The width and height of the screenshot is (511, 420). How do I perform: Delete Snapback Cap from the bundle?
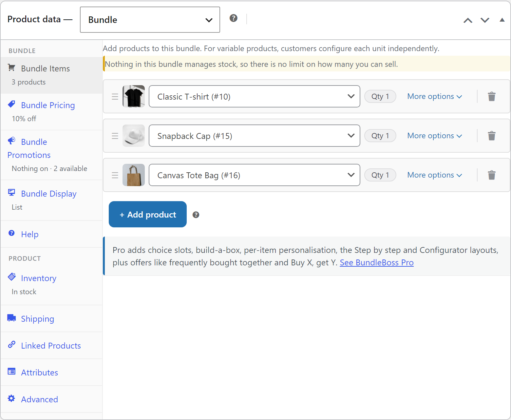492,136
